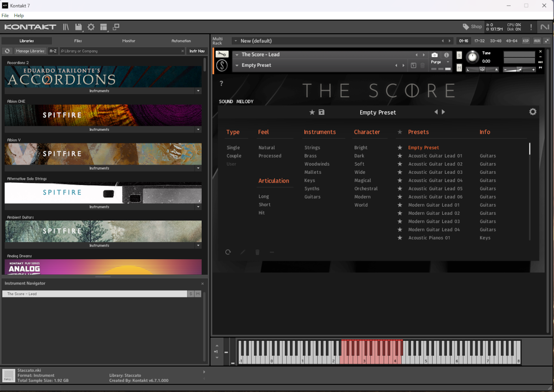The width and height of the screenshot is (554, 392).
Task: Click the reset circular arrow below Type
Action: [228, 252]
